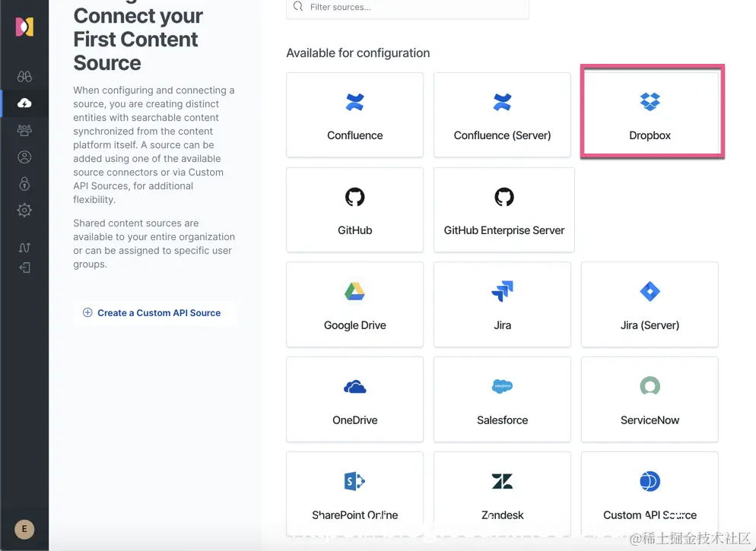This screenshot has height=551, width=756.
Task: Open the user avatar labeled E
Action: click(24, 529)
